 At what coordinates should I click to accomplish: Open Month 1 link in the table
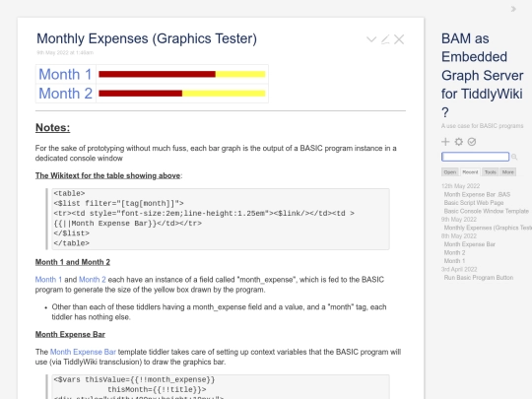click(x=65, y=74)
